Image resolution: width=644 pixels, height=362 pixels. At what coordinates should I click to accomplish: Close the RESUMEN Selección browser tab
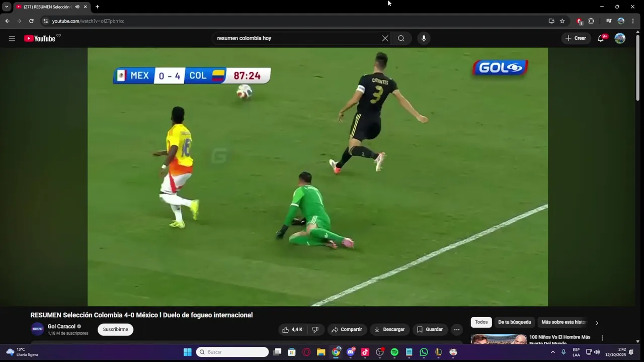click(86, 7)
